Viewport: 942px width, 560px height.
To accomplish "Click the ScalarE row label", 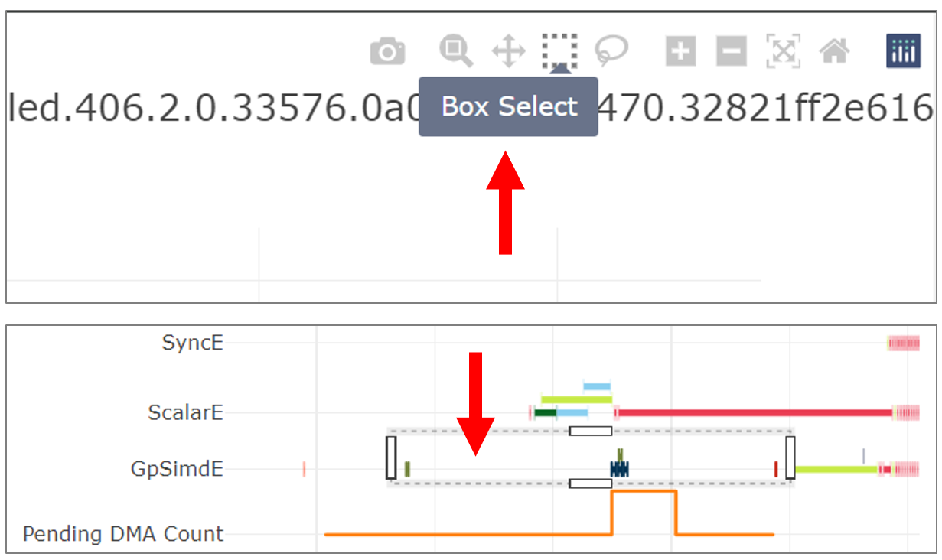I will pyautogui.click(x=185, y=413).
